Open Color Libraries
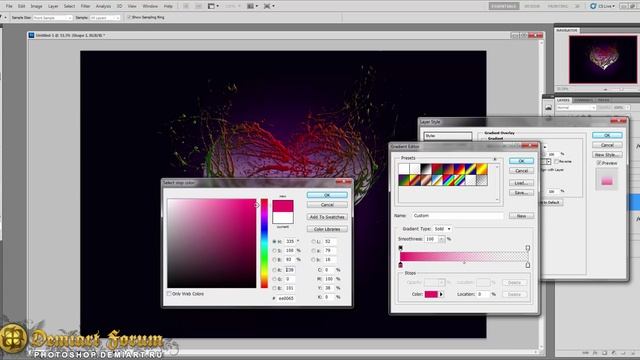 [327, 229]
